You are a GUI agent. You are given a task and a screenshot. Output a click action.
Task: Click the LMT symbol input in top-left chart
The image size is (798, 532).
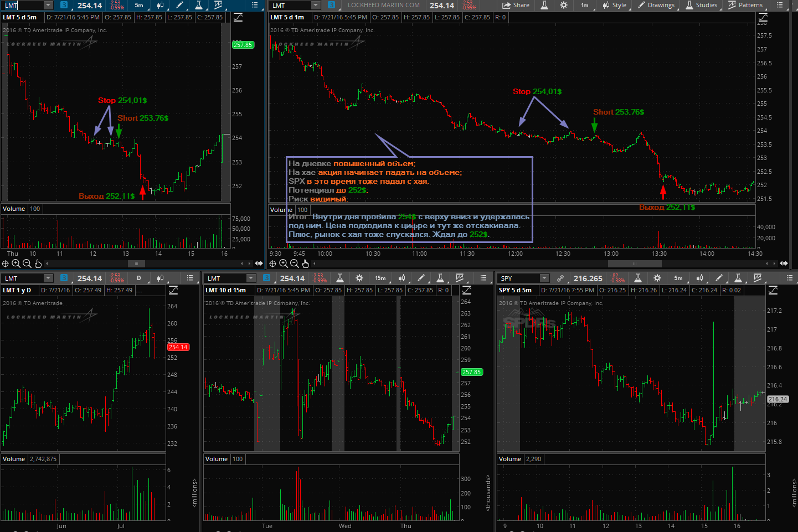point(23,5)
